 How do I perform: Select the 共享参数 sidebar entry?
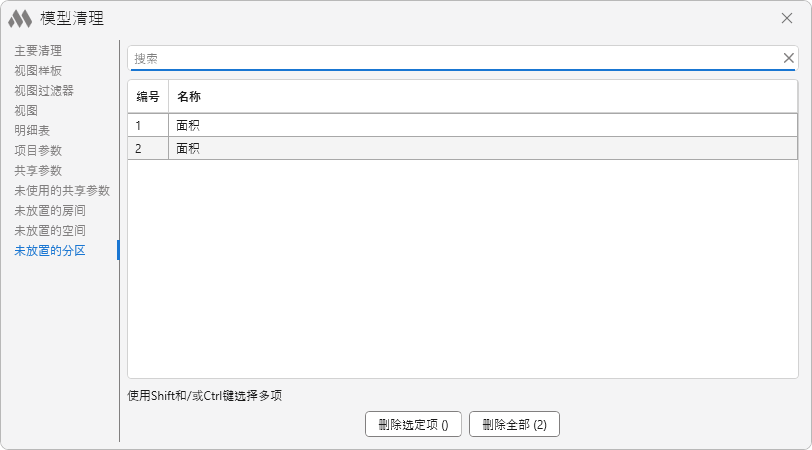click(x=38, y=170)
